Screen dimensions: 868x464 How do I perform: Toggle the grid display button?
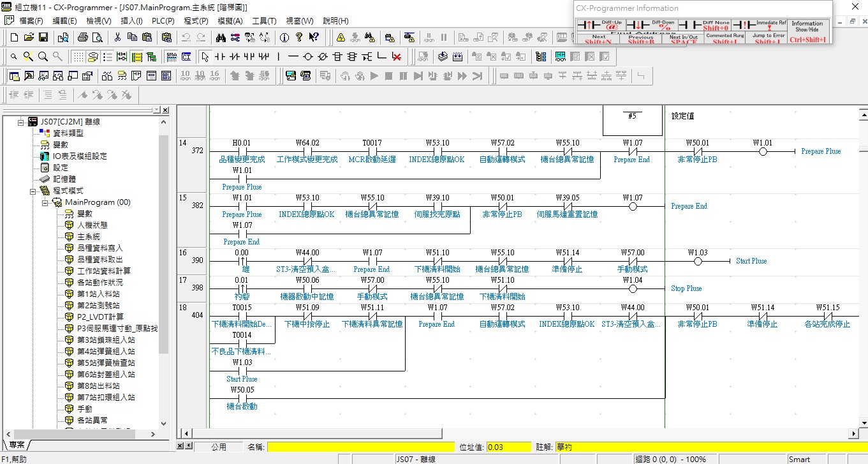(x=78, y=57)
